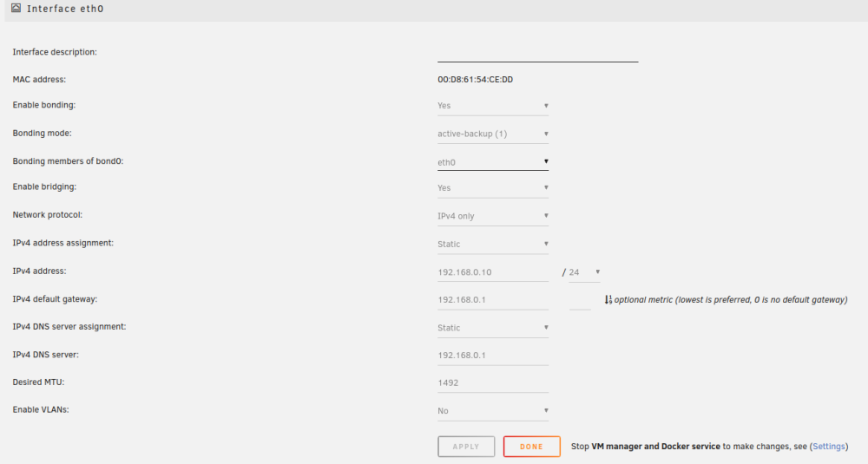The image size is (868, 464).
Task: Open the Bonding mode dropdown
Action: [x=493, y=134]
